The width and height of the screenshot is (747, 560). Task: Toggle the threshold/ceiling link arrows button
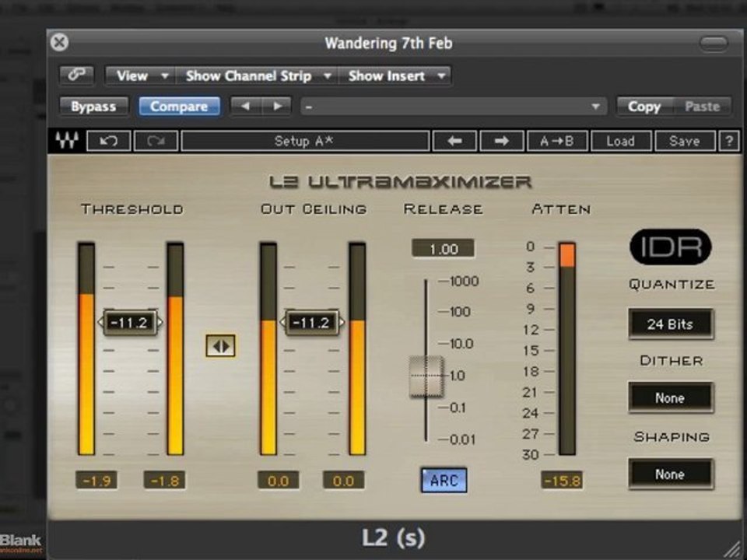pos(220,345)
